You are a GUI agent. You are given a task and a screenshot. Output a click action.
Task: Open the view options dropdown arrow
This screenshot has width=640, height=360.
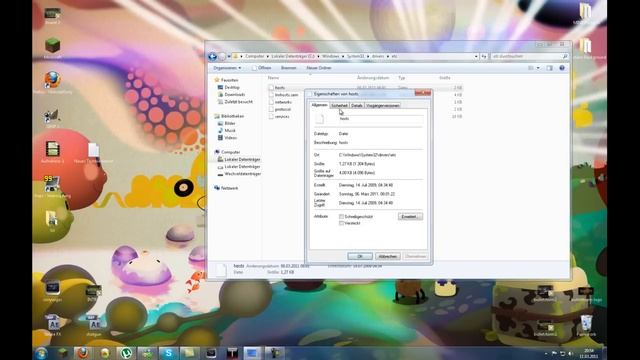click(538, 68)
